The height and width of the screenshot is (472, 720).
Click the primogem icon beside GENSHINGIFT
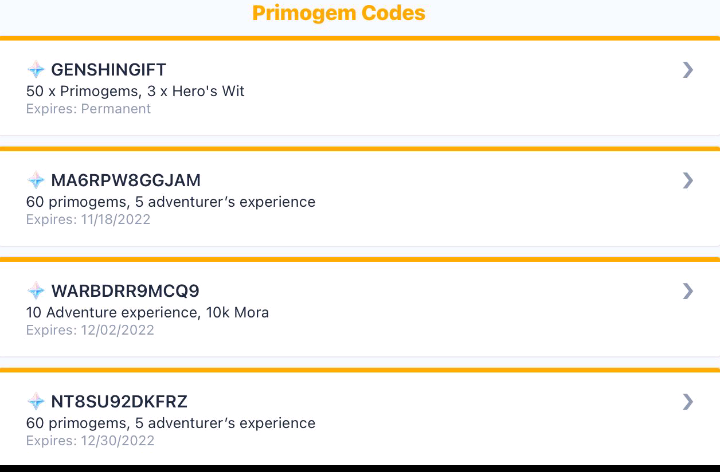pyautogui.click(x=36, y=70)
